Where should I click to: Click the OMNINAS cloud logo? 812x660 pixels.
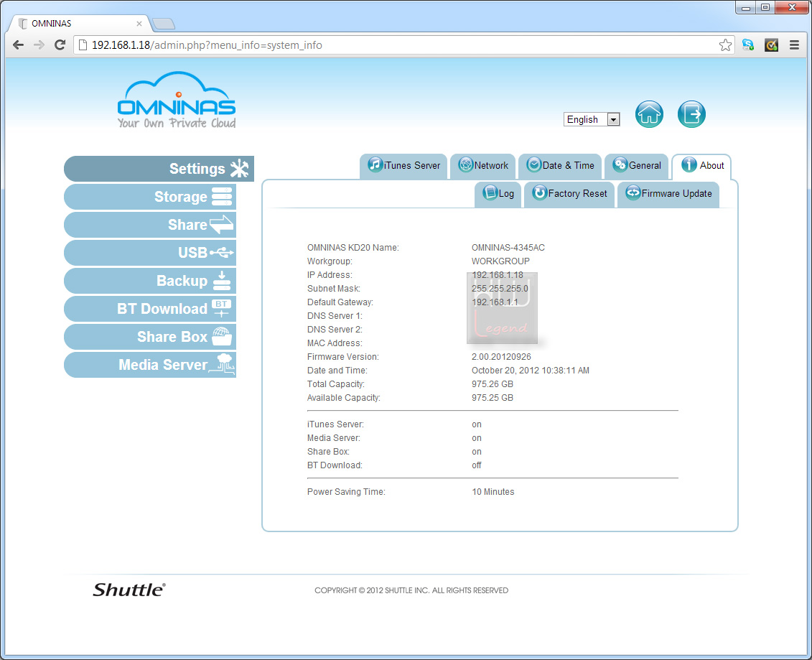pyautogui.click(x=177, y=99)
